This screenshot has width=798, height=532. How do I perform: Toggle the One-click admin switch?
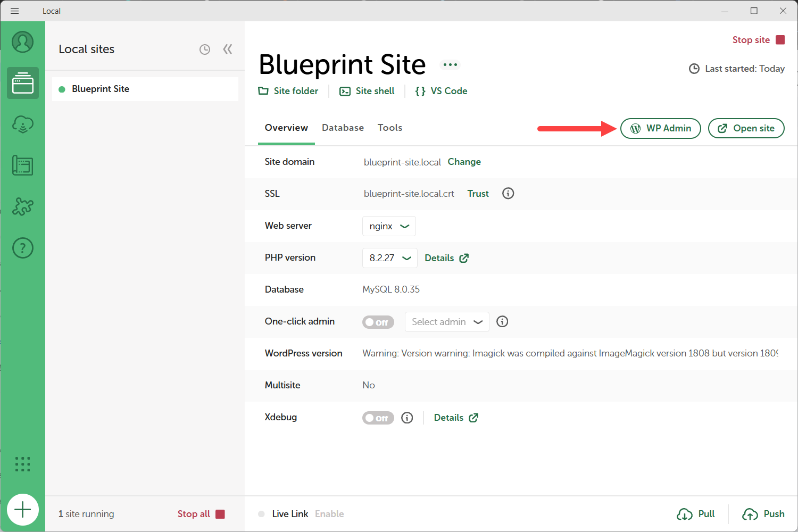click(x=378, y=322)
